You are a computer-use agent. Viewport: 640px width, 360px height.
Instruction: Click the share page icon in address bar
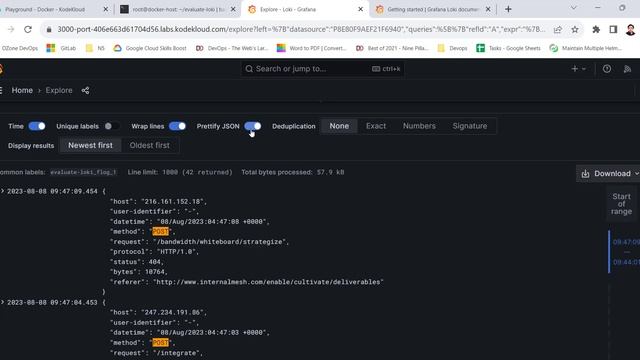558,29
